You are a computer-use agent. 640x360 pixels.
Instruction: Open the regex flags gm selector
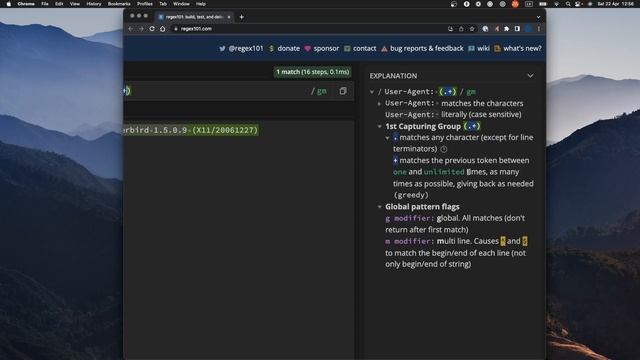322,91
